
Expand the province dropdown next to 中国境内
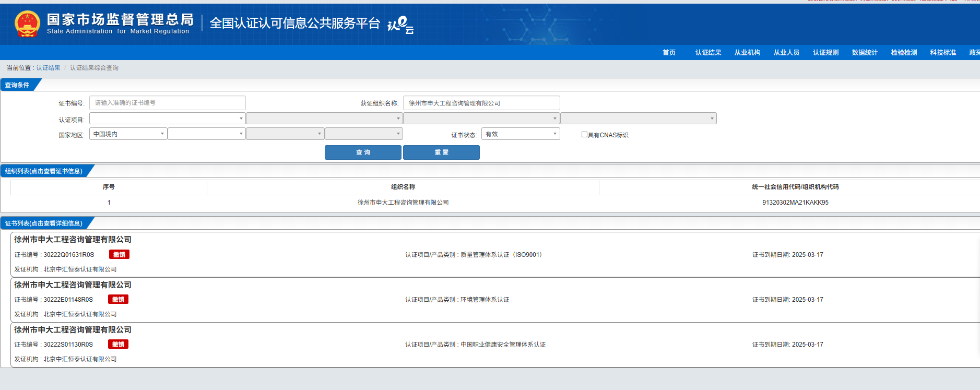[206, 134]
